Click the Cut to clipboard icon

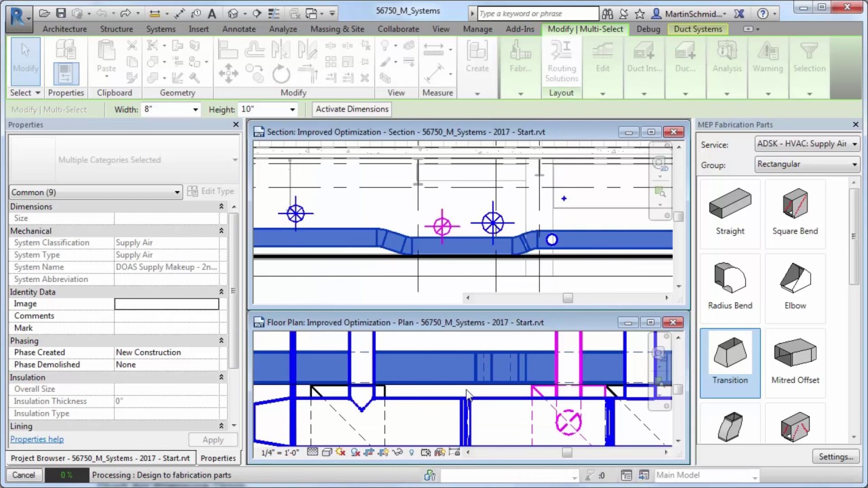(132, 46)
